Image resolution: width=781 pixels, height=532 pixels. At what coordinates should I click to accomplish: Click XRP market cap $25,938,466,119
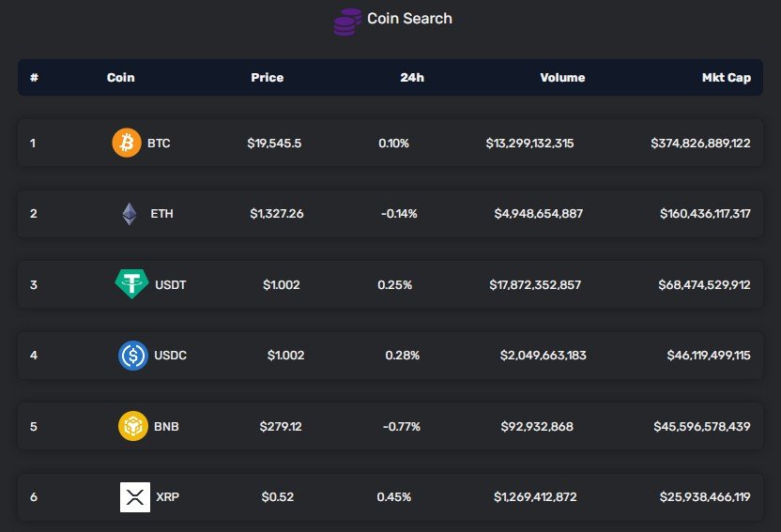click(x=705, y=496)
